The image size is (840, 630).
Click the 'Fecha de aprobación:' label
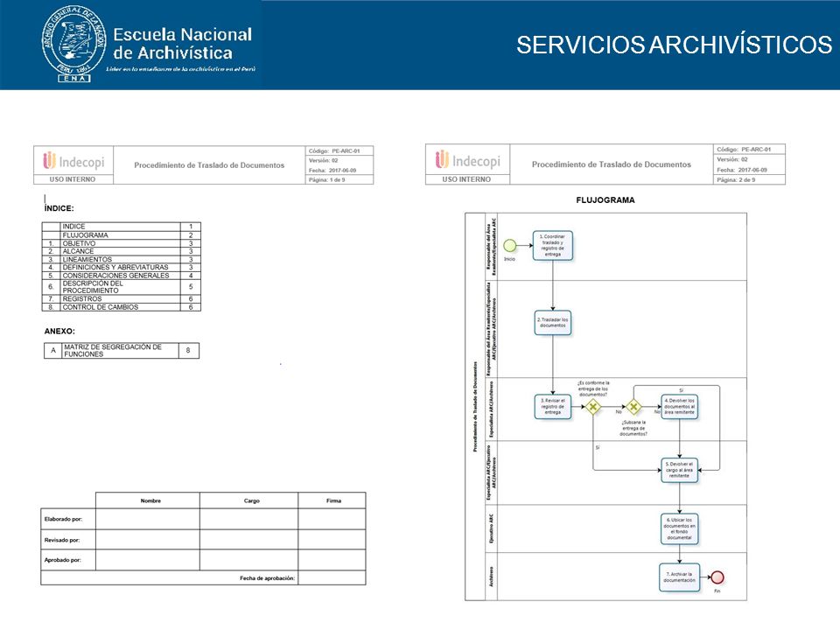268,578
